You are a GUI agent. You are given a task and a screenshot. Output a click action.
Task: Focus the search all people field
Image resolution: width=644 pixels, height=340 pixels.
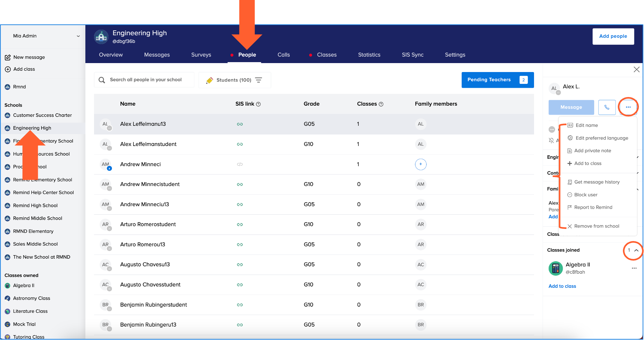146,80
